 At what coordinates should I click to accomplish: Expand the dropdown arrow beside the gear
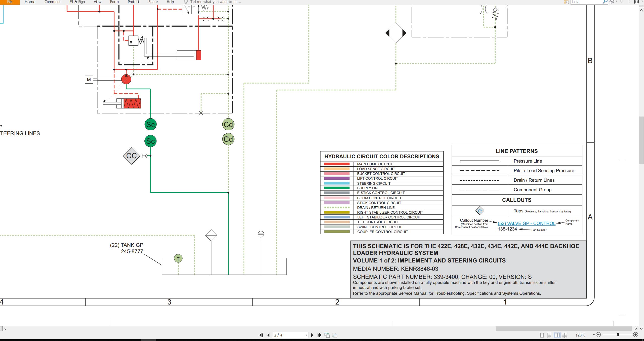coord(616,2)
